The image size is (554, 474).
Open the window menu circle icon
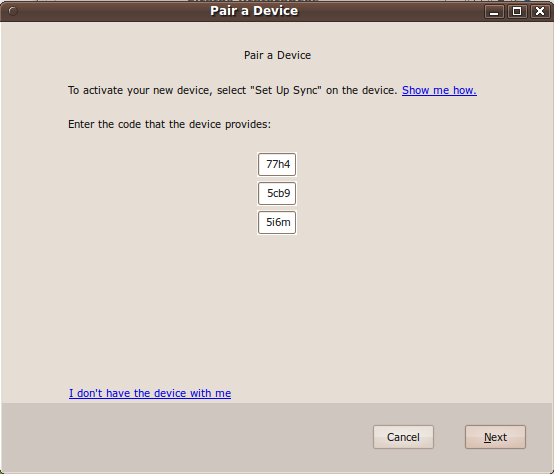tap(13, 11)
